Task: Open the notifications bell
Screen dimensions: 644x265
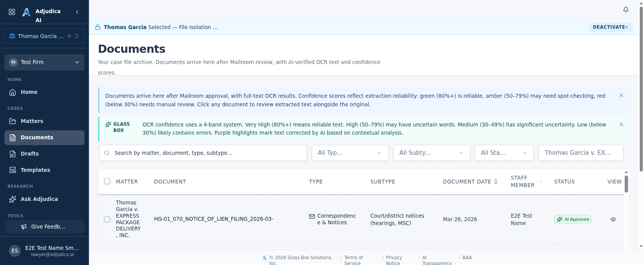Action: pos(626,10)
